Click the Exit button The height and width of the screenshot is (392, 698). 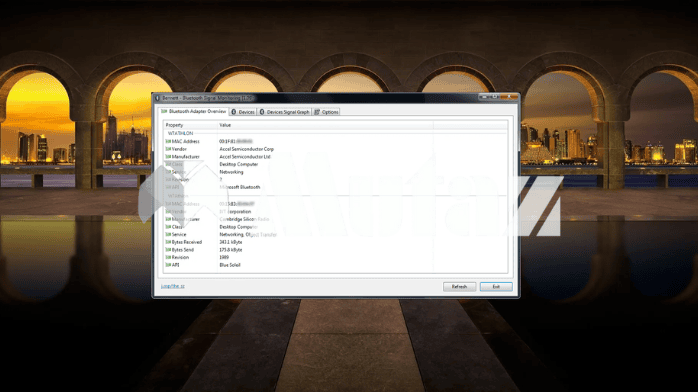[x=496, y=287]
